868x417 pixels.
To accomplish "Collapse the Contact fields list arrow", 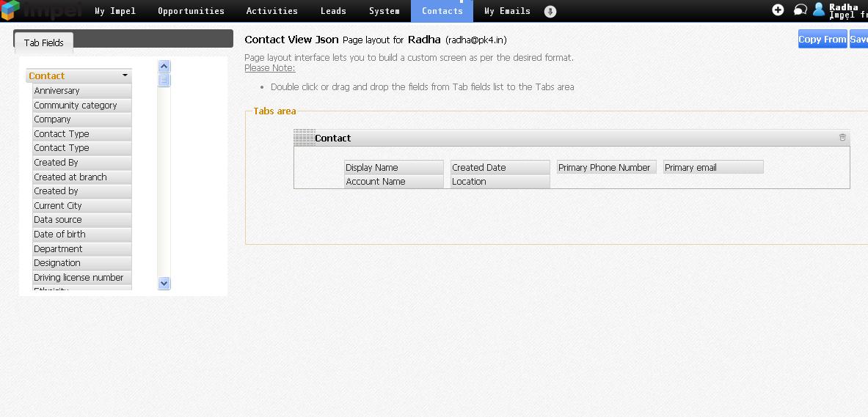I will [125, 75].
